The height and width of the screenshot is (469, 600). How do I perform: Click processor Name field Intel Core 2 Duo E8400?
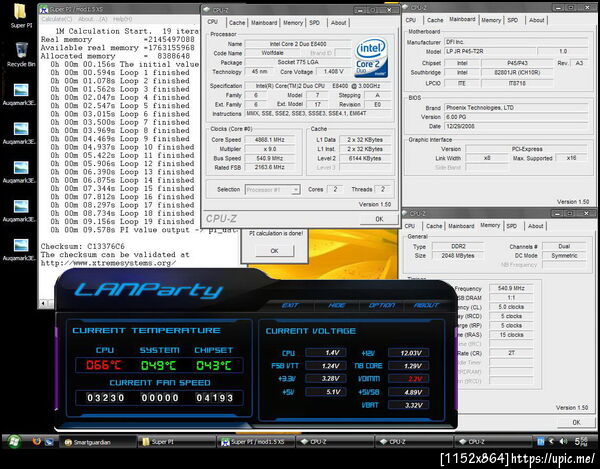click(x=298, y=44)
